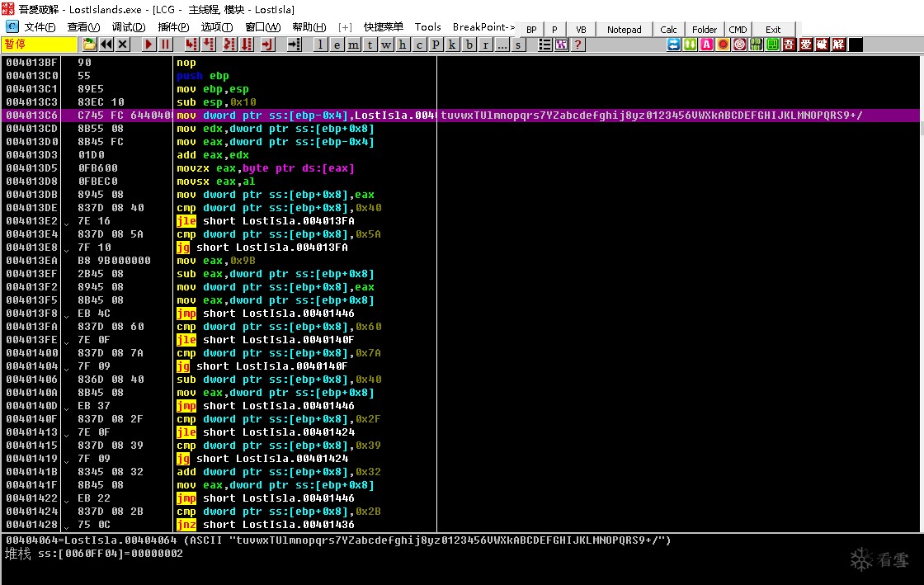Click the orange record-circle plugin icon
This screenshot has height=585, width=924.
(x=723, y=45)
